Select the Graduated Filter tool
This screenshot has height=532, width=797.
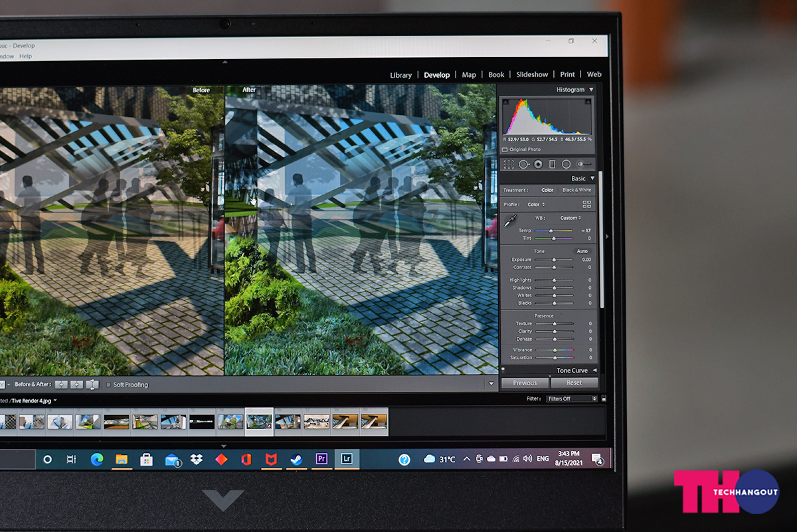552,164
